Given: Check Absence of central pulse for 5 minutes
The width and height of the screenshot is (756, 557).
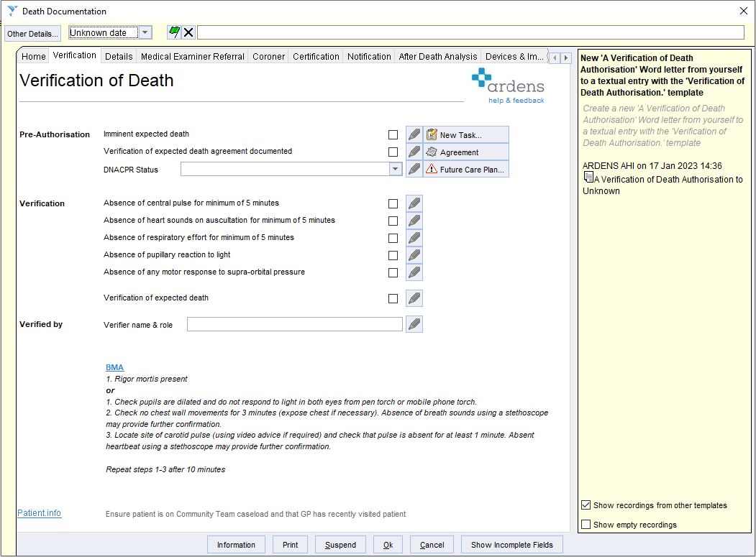Looking at the screenshot, I should tap(393, 204).
